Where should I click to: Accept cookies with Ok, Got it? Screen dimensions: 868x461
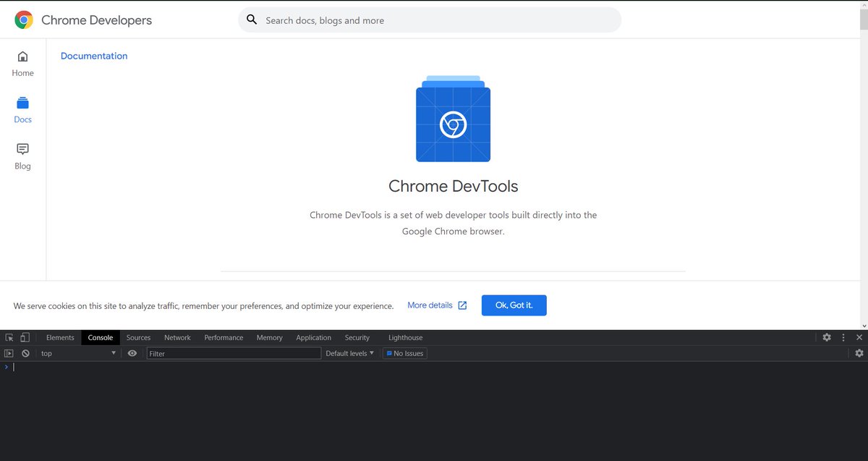514,305
